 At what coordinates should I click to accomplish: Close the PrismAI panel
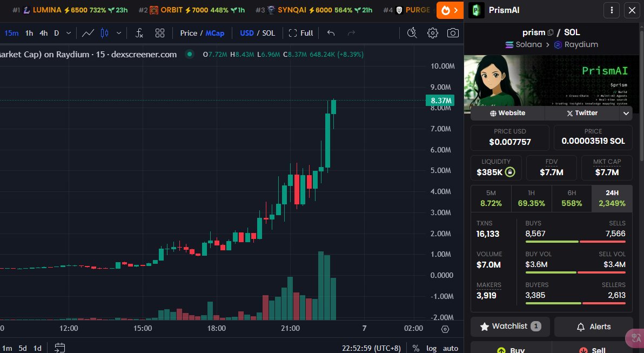click(632, 10)
